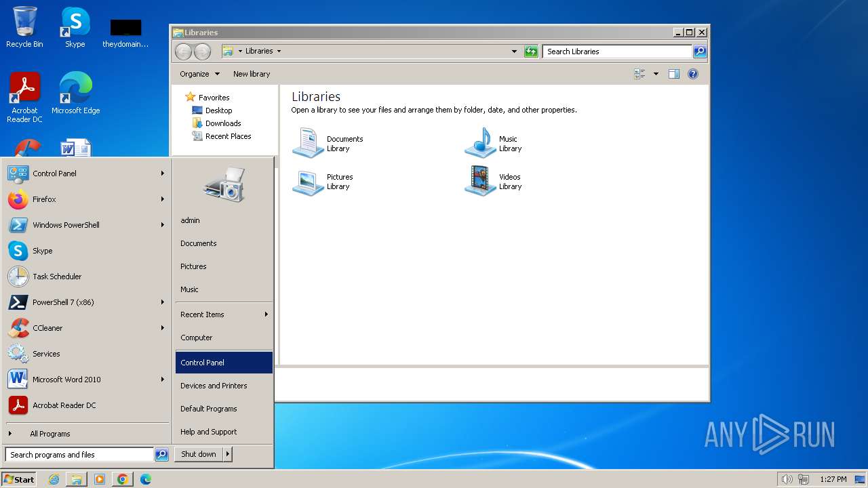Image resolution: width=868 pixels, height=488 pixels.
Task: Expand the Windows PowerShell jump list arrow
Action: (163, 225)
